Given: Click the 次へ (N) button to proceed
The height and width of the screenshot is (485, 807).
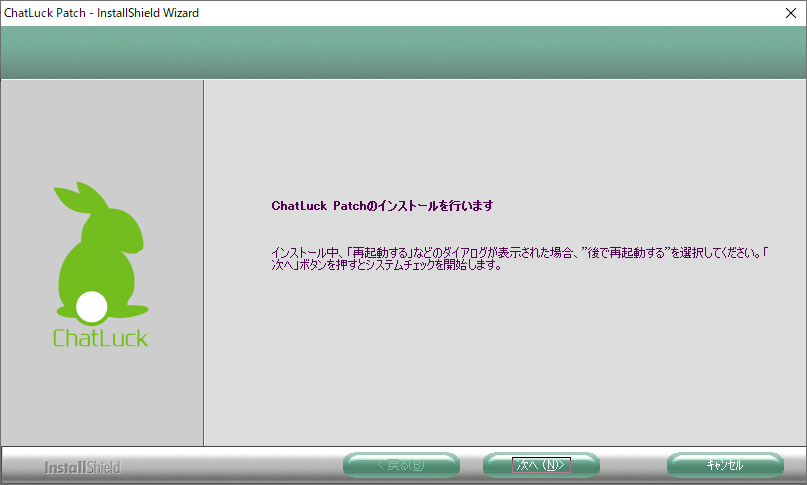Looking at the screenshot, I should tap(541, 465).
